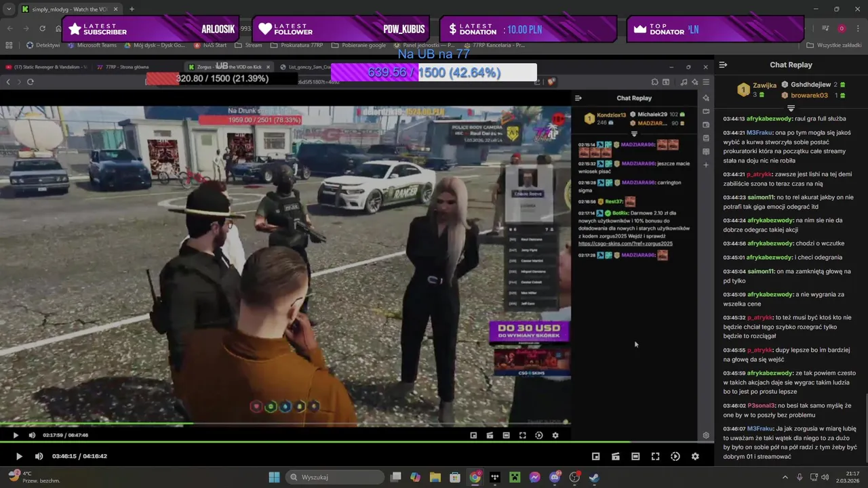Seek on the outer VOD progress bar
The width and height of the screenshot is (868, 488).
[357, 442]
